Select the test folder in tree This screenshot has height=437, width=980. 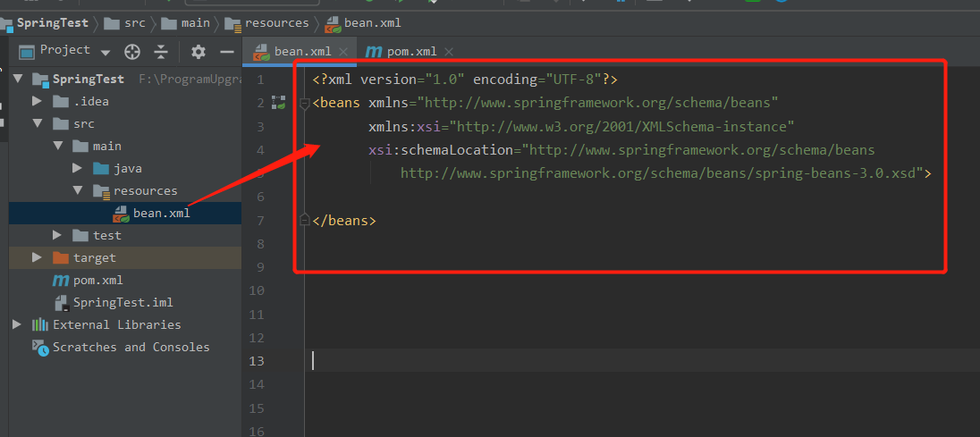125,235
